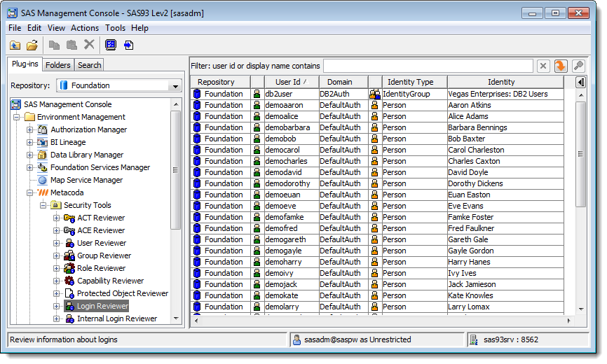
Task: Click the Metacoda plug-in icon
Action: click(x=43, y=192)
